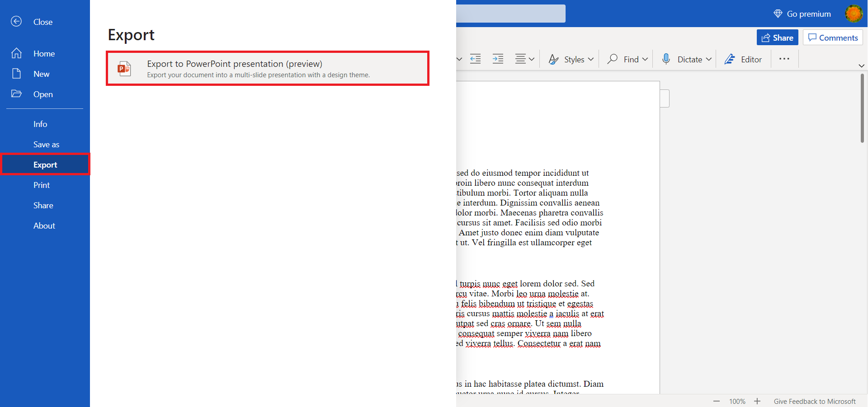Click Give Feedback to Microsoft link
The height and width of the screenshot is (407, 868).
tap(814, 401)
